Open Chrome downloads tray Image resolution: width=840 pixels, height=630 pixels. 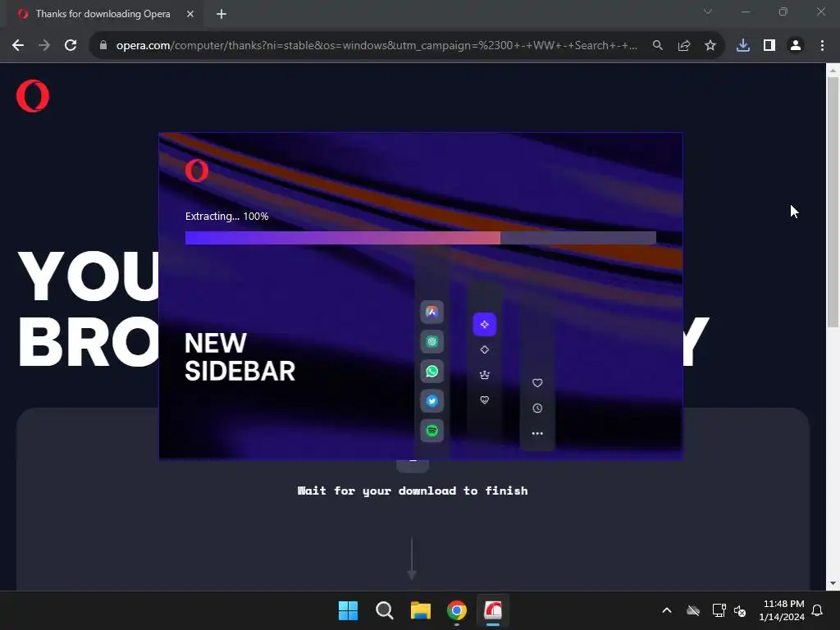743,46
